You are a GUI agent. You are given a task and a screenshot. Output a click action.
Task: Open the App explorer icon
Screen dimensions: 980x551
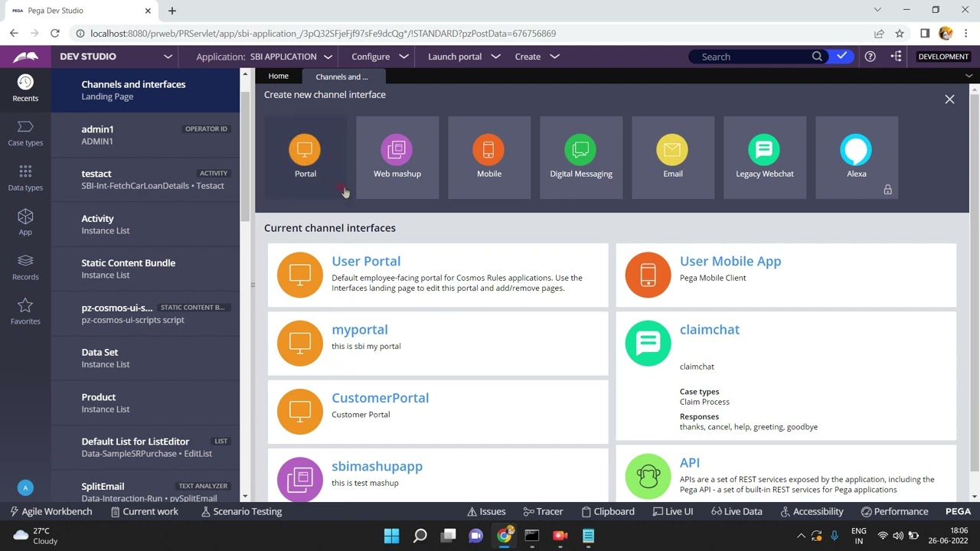[25, 223]
